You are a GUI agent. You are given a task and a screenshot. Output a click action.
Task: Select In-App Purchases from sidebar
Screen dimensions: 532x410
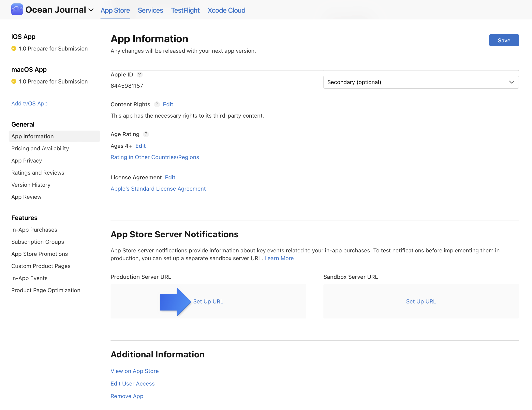pos(34,230)
